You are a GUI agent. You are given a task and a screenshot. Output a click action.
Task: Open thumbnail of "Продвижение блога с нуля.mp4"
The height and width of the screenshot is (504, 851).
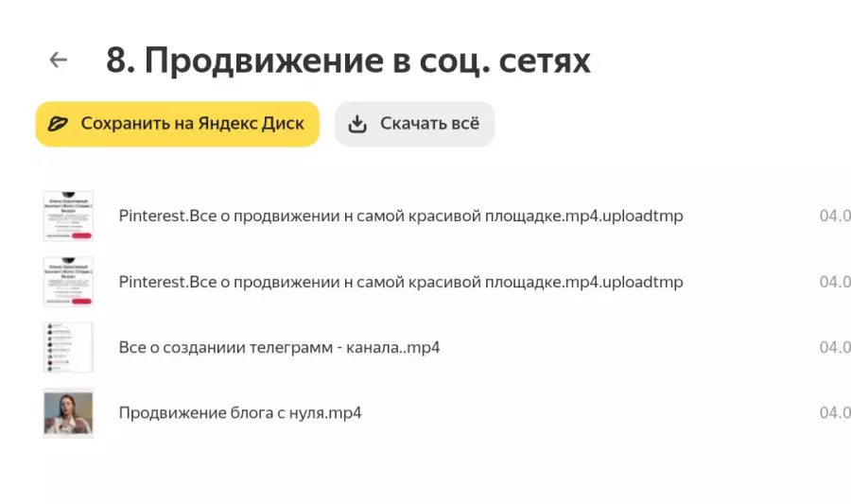pos(68,413)
